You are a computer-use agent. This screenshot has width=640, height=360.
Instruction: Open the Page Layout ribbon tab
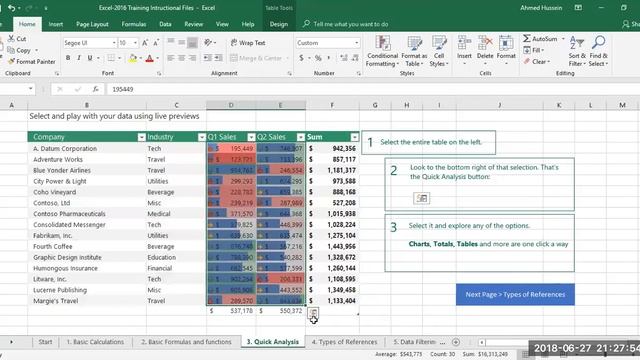(x=92, y=24)
